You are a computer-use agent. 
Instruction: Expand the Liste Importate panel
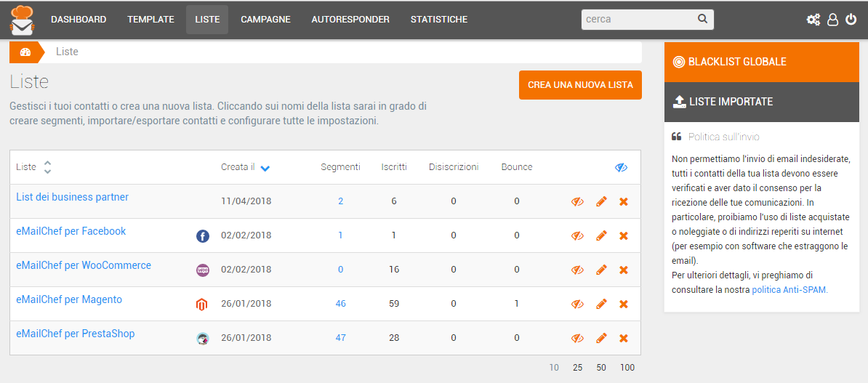[762, 102]
